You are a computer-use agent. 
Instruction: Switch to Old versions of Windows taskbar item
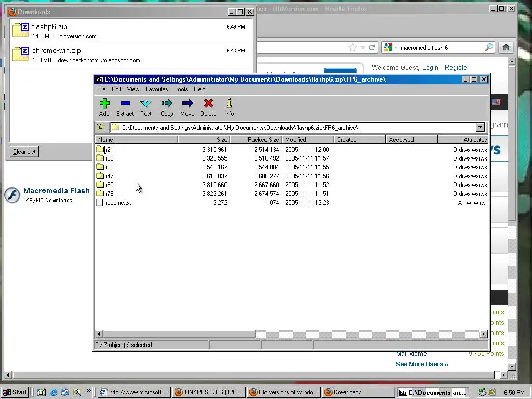(284, 392)
